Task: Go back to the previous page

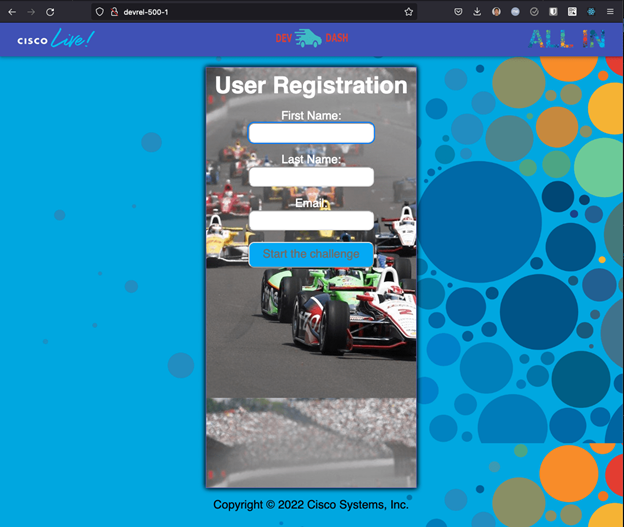Action: coord(12,12)
